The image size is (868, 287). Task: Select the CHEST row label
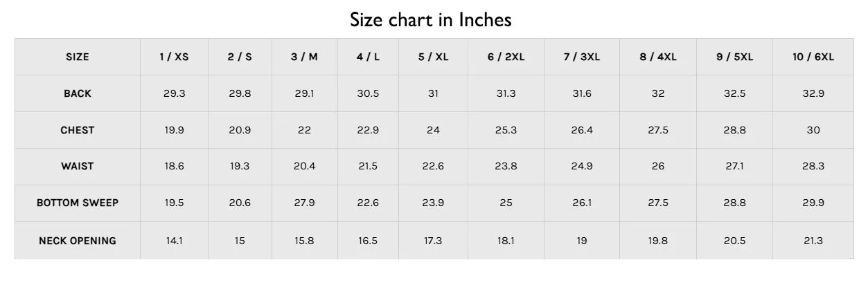click(x=78, y=130)
